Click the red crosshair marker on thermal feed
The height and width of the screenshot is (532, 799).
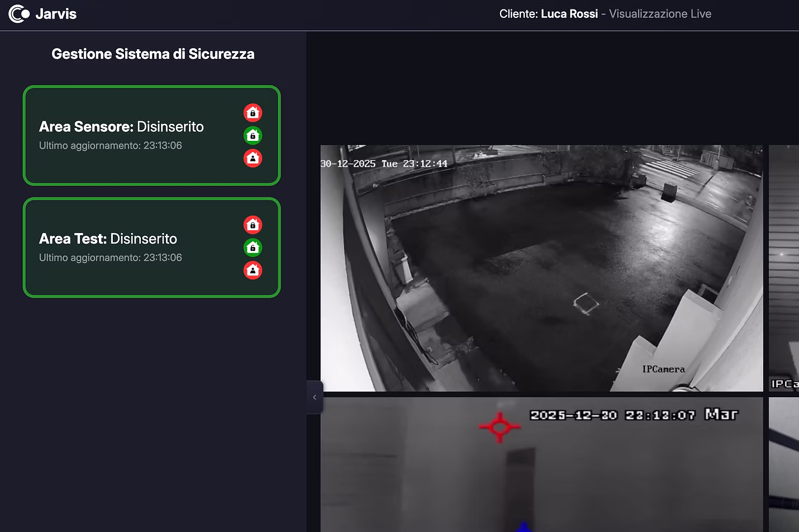click(x=500, y=427)
